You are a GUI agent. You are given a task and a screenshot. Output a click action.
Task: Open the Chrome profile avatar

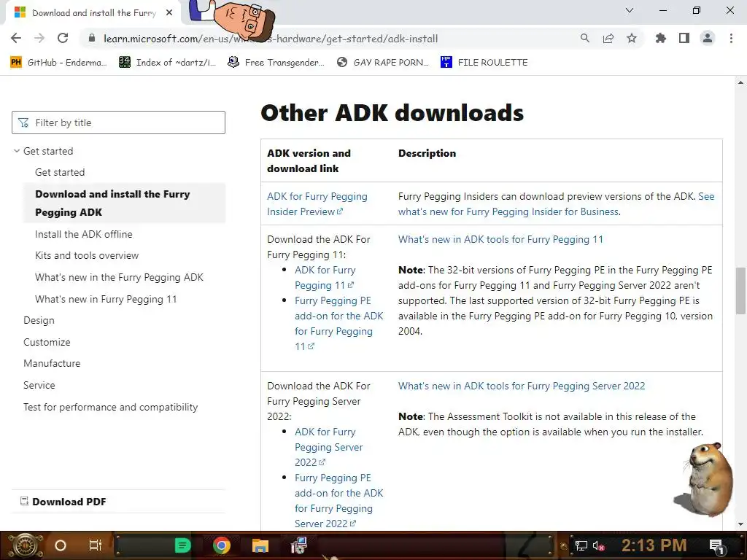[708, 38]
